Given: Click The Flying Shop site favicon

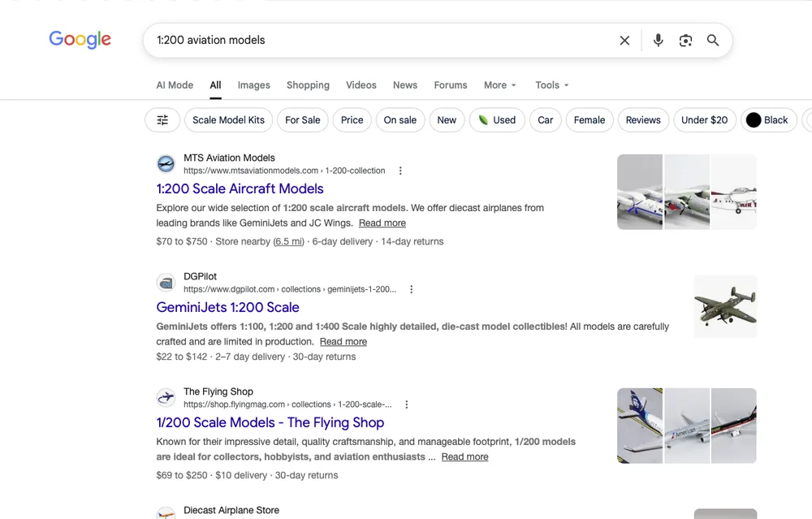Looking at the screenshot, I should (x=166, y=398).
